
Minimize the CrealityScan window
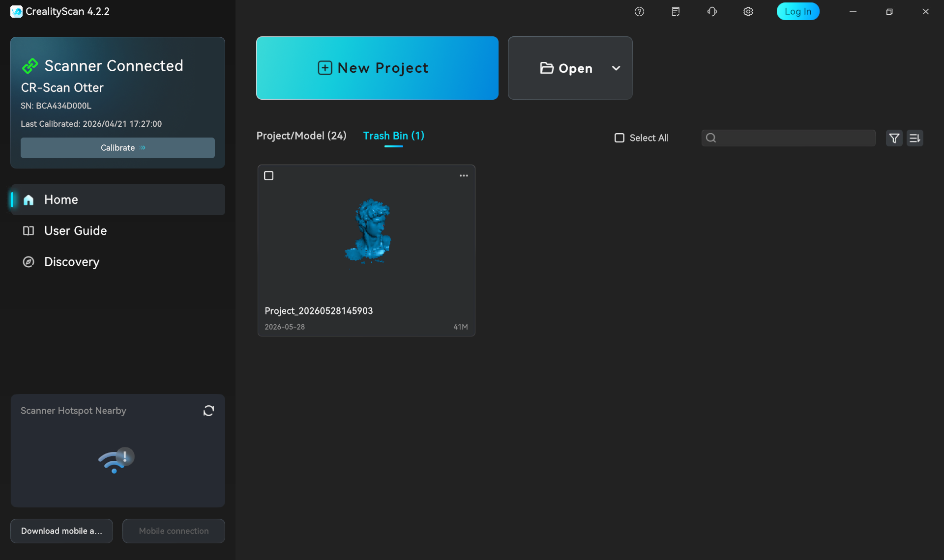pyautogui.click(x=853, y=12)
